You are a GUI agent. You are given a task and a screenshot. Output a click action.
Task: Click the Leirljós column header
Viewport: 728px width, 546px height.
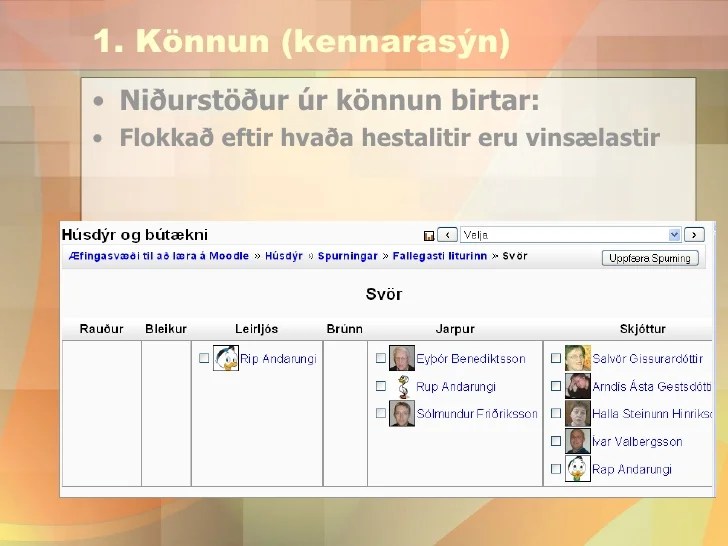[x=256, y=329]
